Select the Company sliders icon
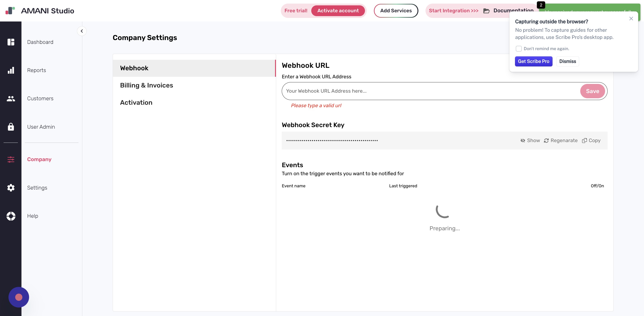644x316 pixels. (11, 159)
